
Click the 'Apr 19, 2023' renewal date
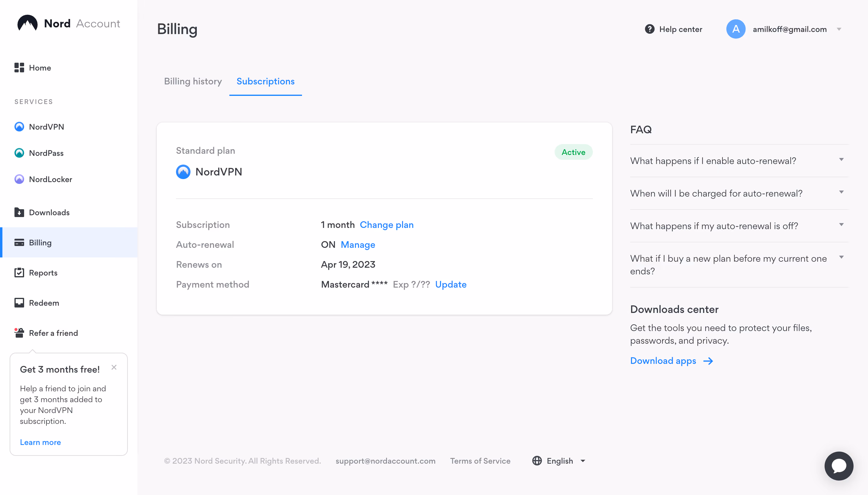point(348,264)
